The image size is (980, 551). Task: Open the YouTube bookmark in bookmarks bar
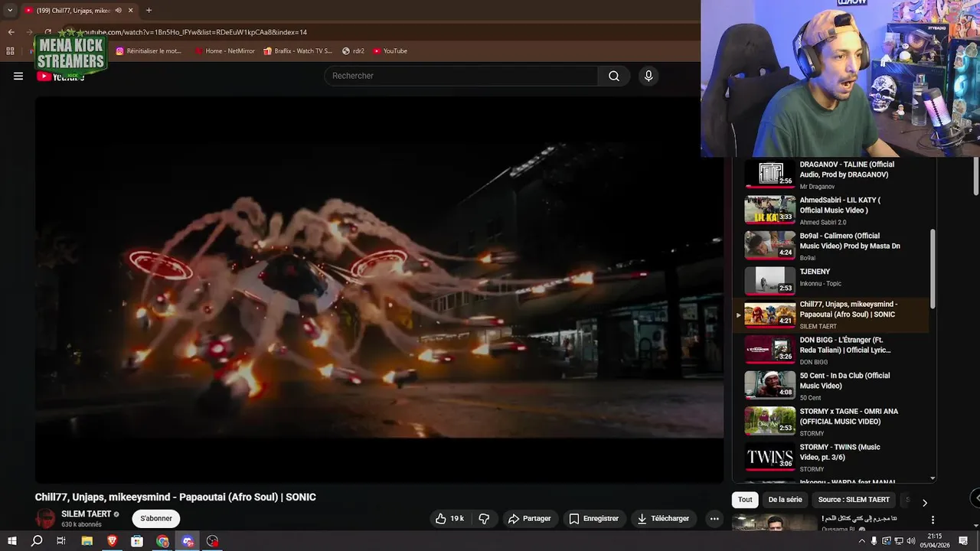[390, 51]
